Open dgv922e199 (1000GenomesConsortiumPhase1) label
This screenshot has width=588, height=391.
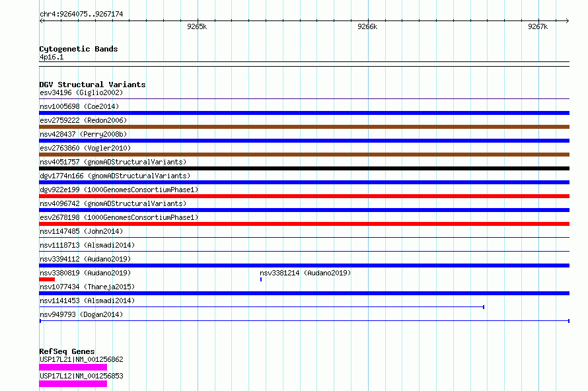[119, 190]
